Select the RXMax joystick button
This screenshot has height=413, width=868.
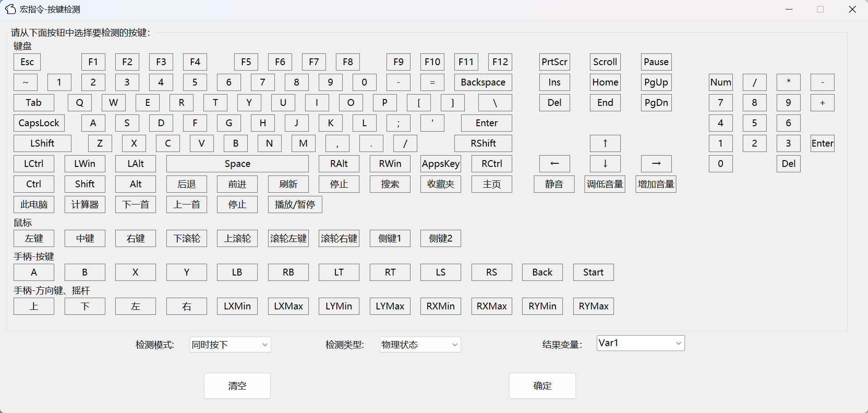pos(492,306)
